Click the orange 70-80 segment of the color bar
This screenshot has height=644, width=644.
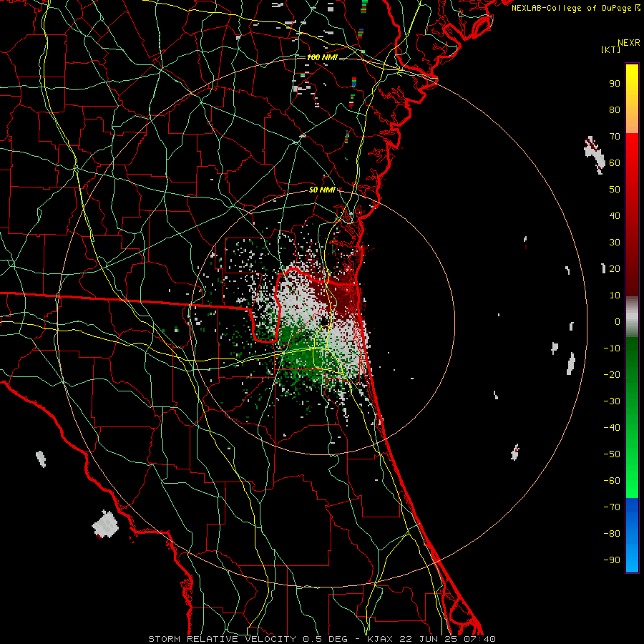pyautogui.click(x=632, y=121)
